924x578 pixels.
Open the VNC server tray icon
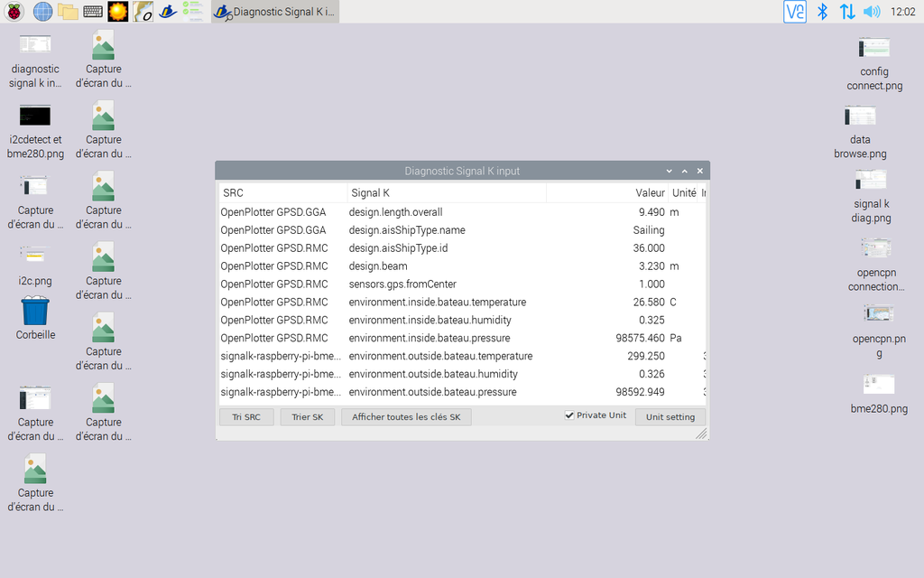794,11
